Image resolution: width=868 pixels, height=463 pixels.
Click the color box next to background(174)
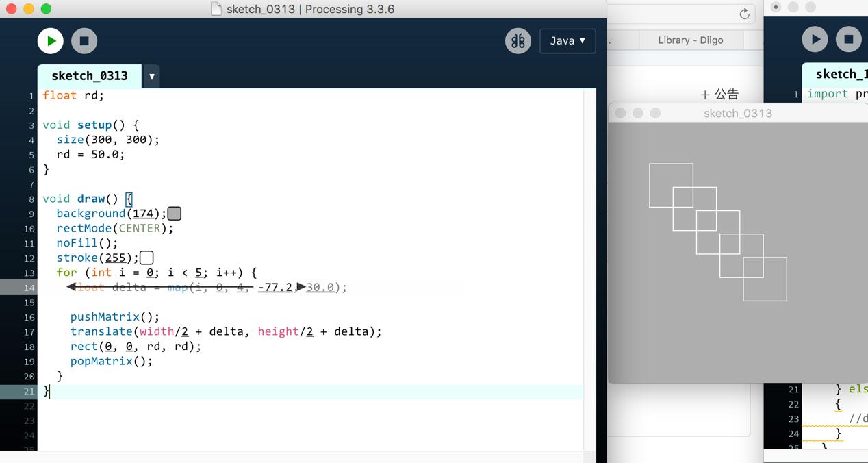(x=174, y=213)
